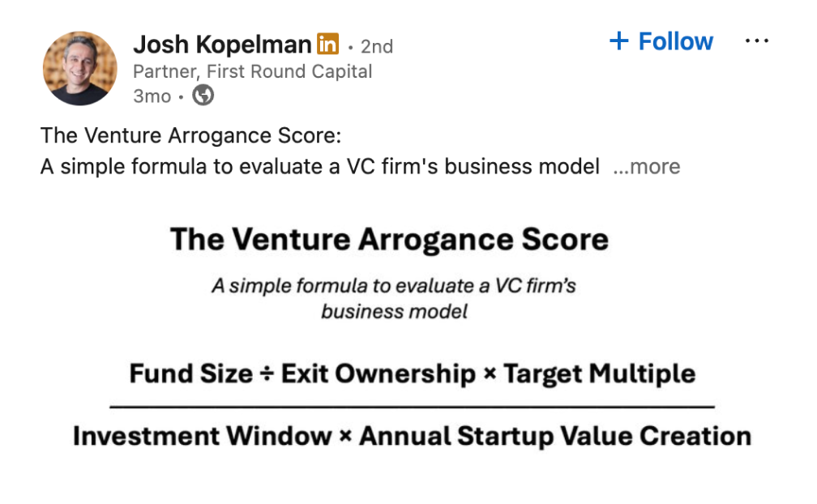Click the post line 'The Venture Arrogance Score:'
Screen dimensions: 817x504
pyautogui.click(x=190, y=136)
